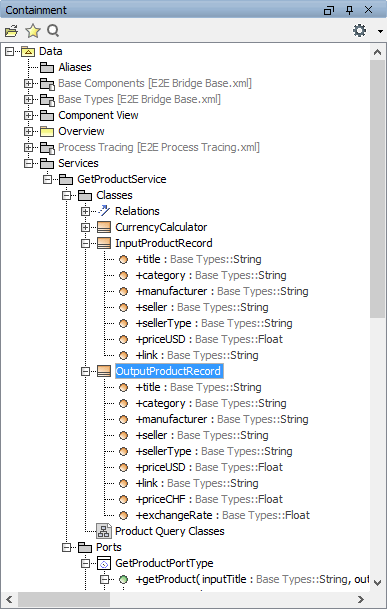This screenshot has height=609, width=387.
Task: Click the star favorites icon
Action: point(33,30)
